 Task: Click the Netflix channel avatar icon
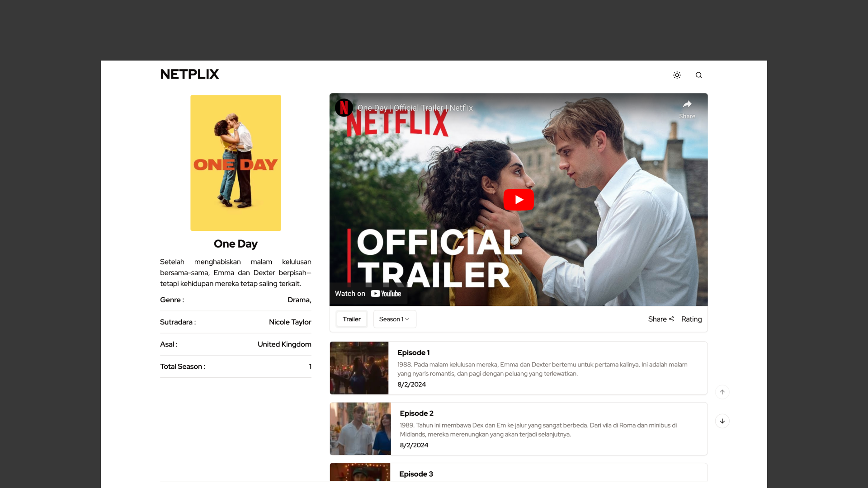pyautogui.click(x=344, y=108)
